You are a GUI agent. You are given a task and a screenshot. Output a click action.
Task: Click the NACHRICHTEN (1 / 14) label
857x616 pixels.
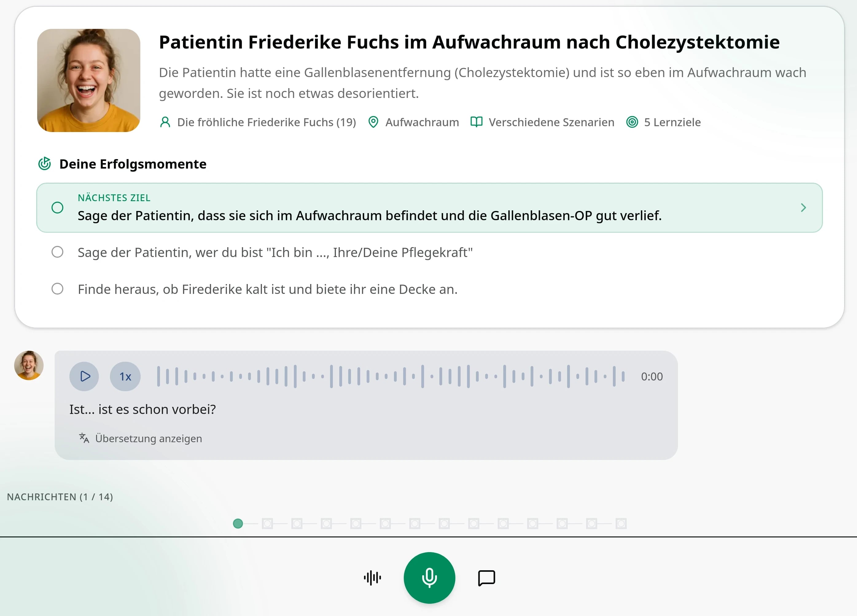coord(60,497)
